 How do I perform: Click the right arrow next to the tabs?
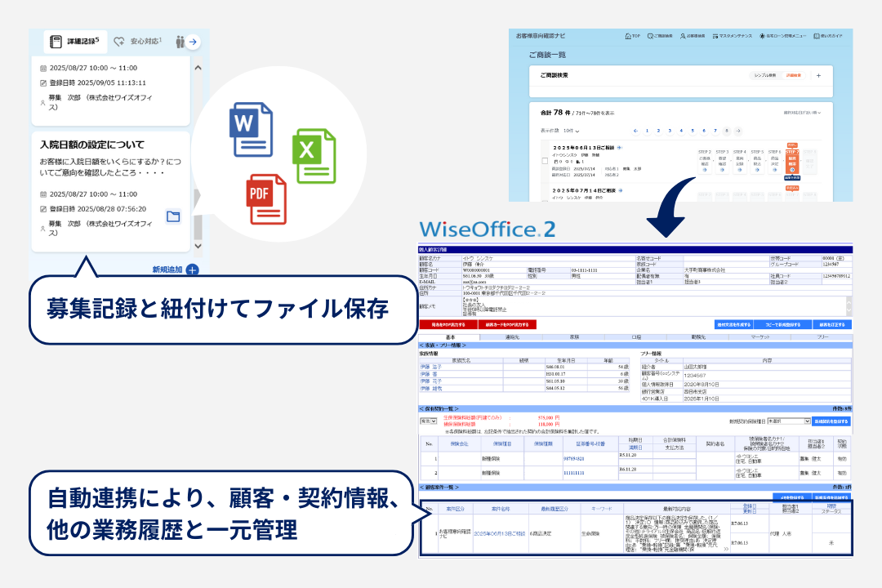click(x=193, y=42)
